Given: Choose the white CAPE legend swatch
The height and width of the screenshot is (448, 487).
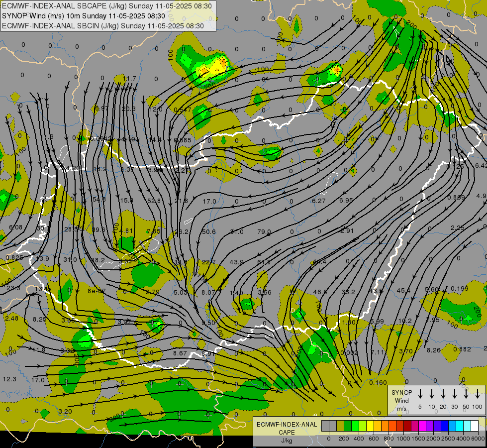Looking at the screenshot, I should pos(475,426).
